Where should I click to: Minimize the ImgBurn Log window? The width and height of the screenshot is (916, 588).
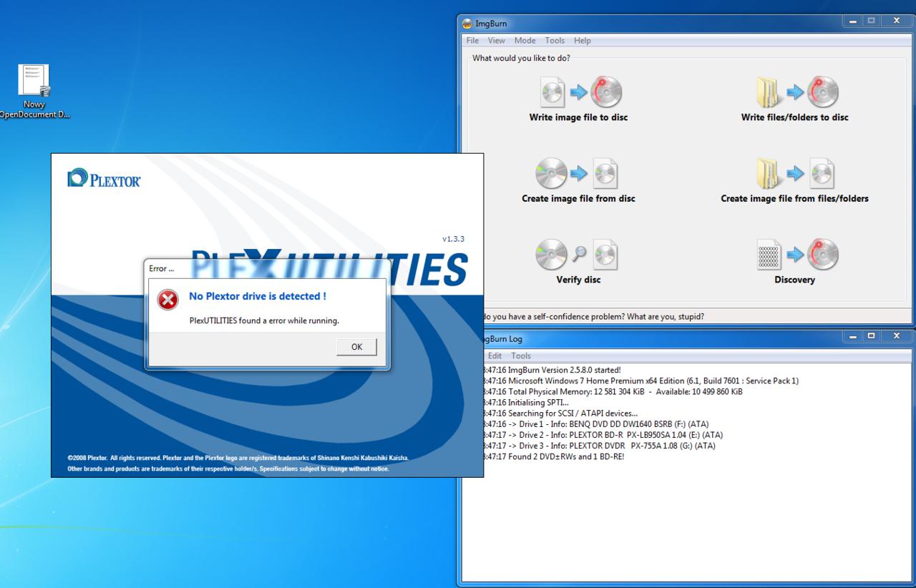[x=851, y=336]
